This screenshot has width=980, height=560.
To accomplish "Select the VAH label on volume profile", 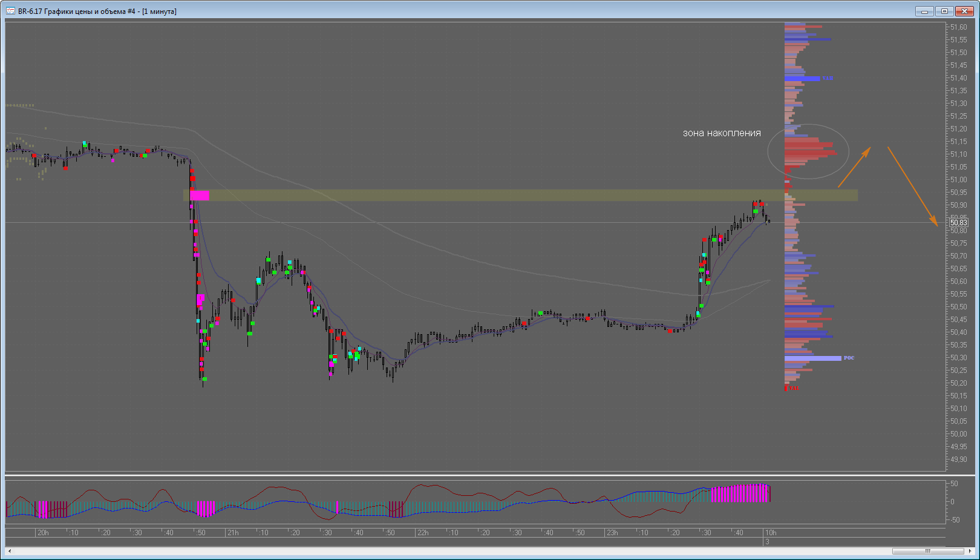I will 828,78.
